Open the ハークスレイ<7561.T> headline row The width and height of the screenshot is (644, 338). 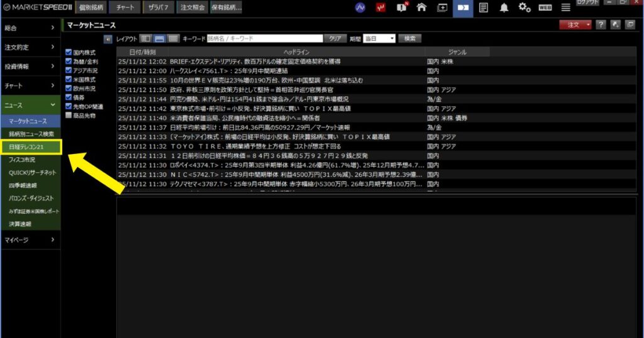376,71
